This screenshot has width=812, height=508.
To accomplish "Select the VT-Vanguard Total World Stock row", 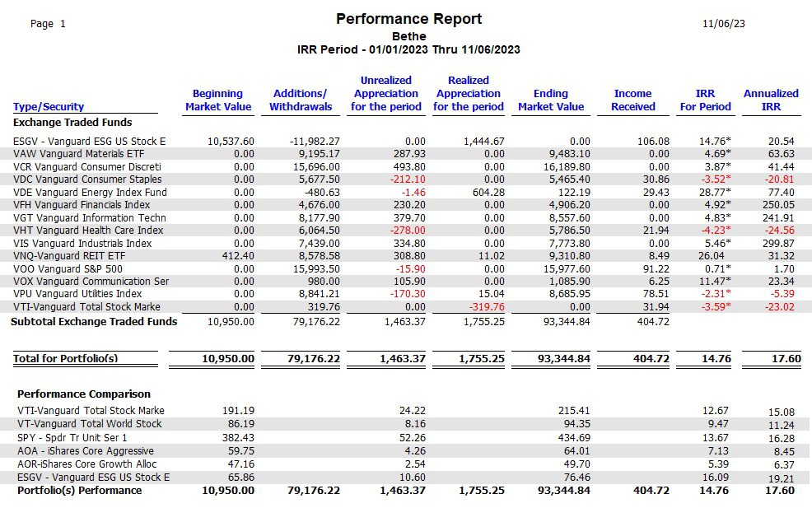I will [x=406, y=424].
